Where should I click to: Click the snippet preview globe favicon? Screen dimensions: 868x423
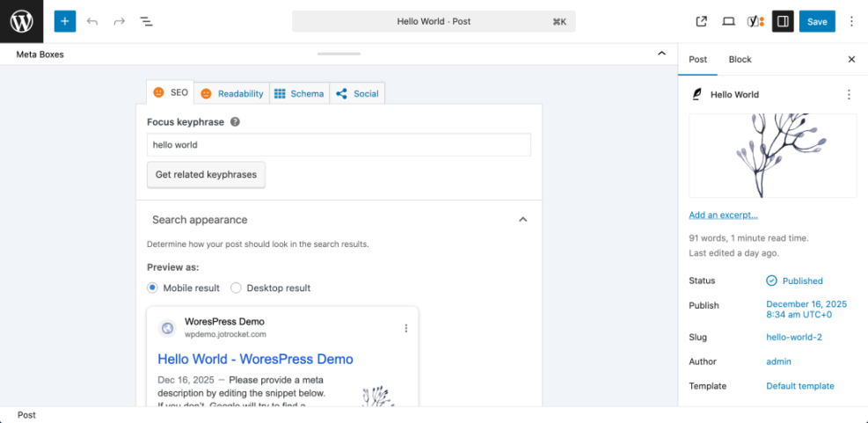coord(167,328)
